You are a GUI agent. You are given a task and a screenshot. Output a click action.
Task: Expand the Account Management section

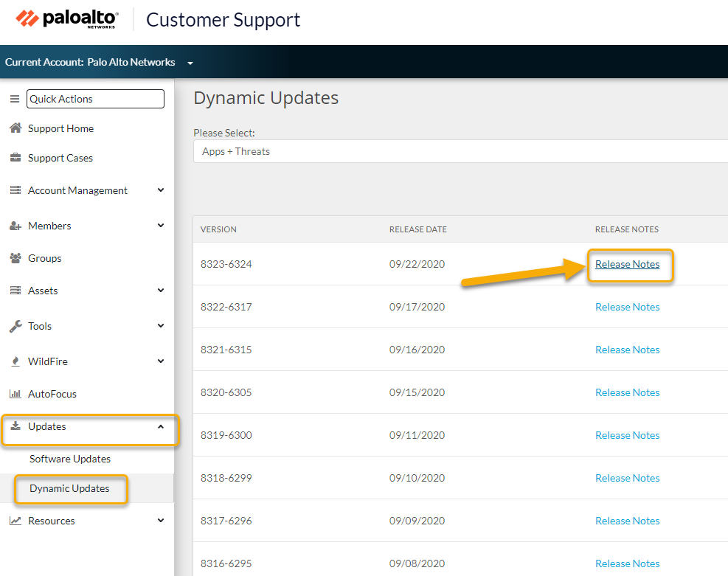click(x=161, y=190)
